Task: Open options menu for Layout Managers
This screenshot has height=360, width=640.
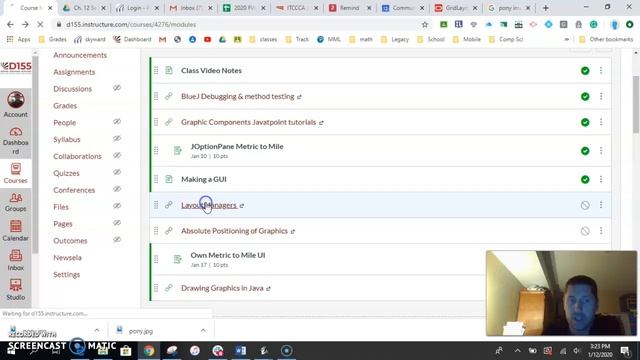Action: click(601, 205)
